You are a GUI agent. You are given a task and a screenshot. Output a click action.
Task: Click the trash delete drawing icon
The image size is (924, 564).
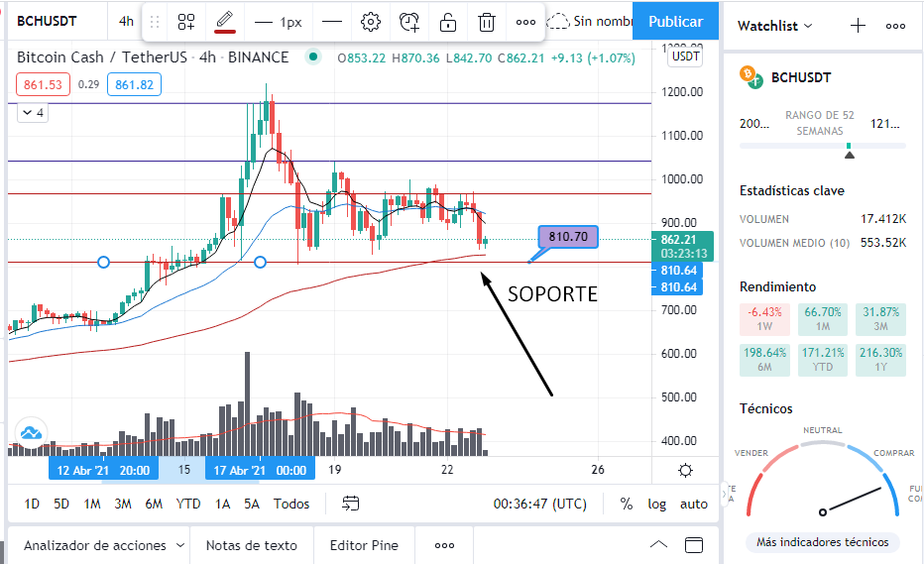pos(486,22)
